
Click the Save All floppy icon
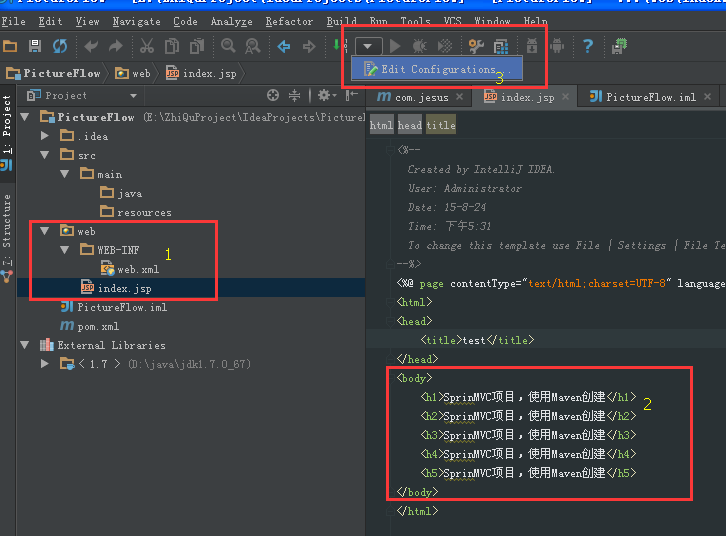[x=35, y=46]
